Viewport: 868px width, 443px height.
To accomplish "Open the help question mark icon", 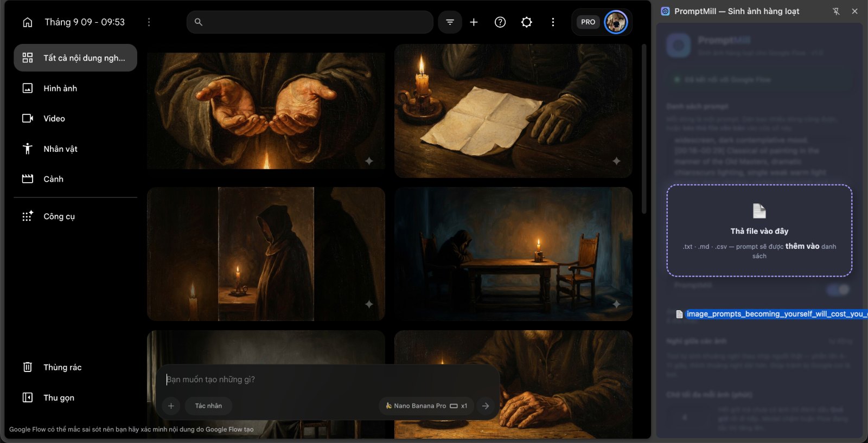I will [x=500, y=22].
